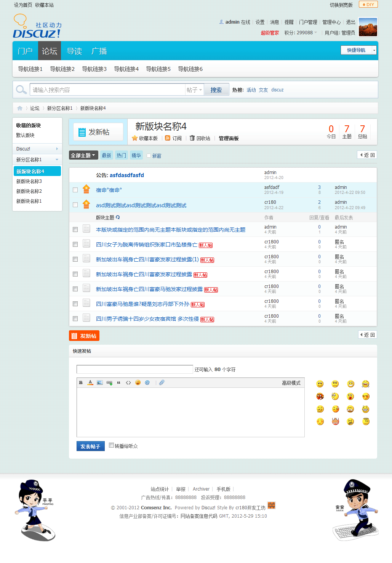
Task: Toggle bold formatting in quick-post editor
Action: pyautogui.click(x=81, y=382)
